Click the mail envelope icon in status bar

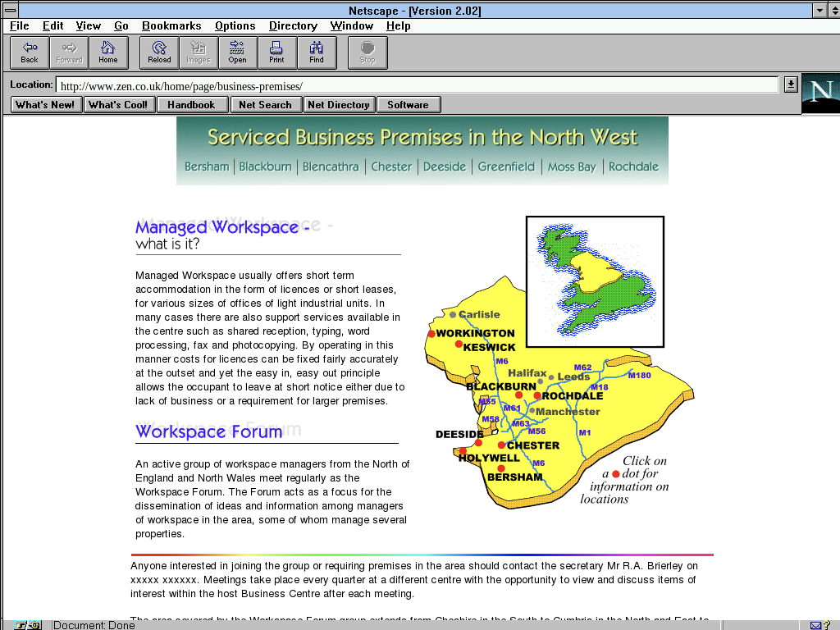coord(816,625)
